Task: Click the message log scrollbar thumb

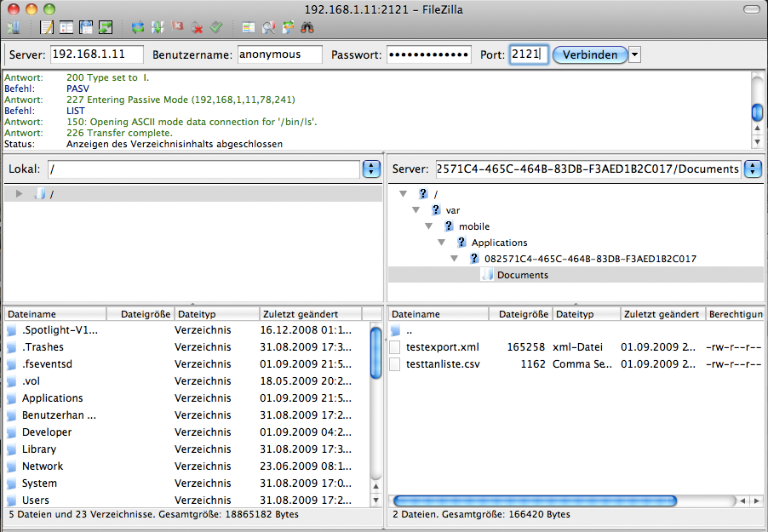Action: pos(757,112)
